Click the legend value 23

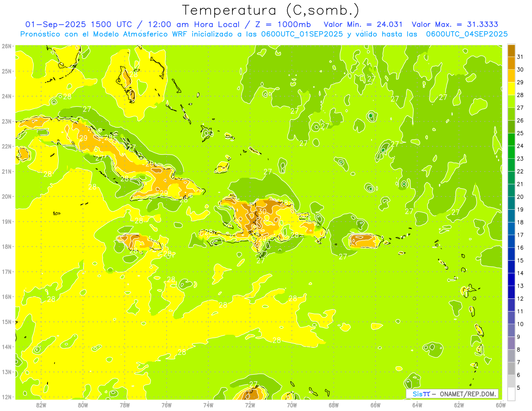[x=520, y=159]
